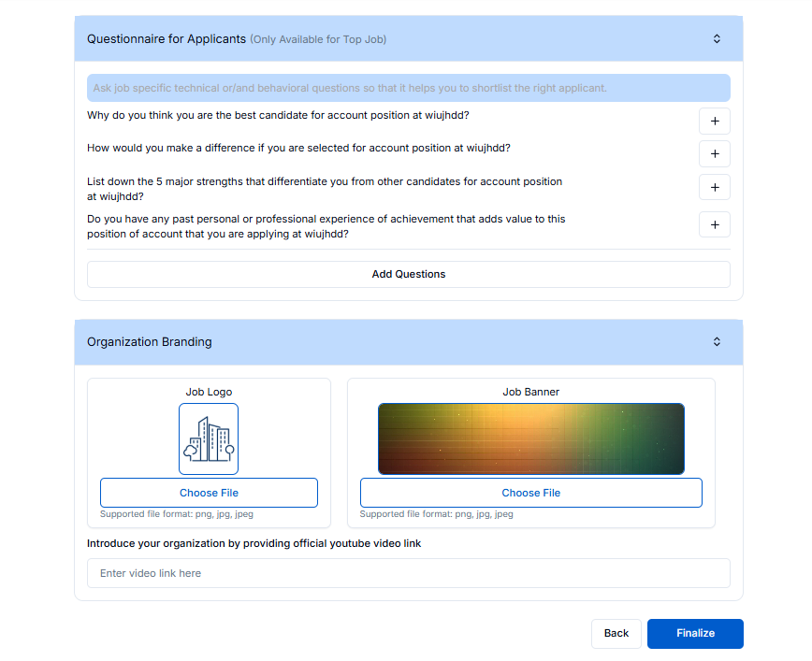Image resolution: width=812 pixels, height=661 pixels.
Task: Collapse the Organization Branding section
Action: coord(717,342)
